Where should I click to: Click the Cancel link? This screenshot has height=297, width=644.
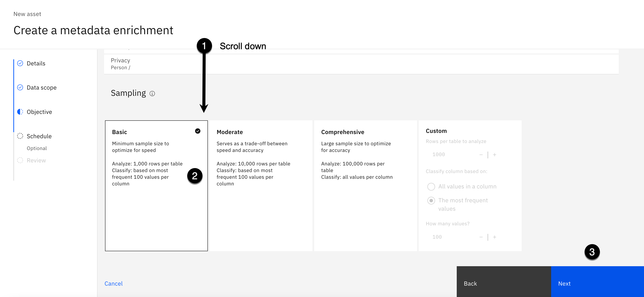[x=113, y=283]
